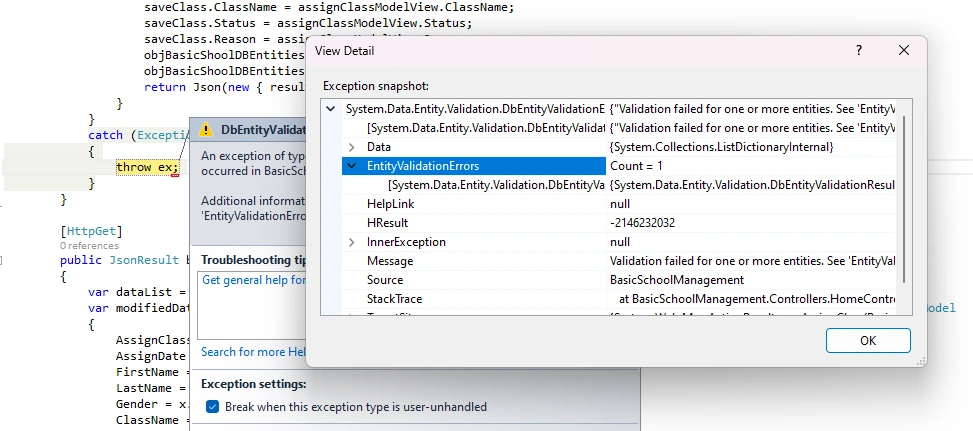Expand the Data row
Image resolution: width=973 pixels, height=431 pixels.
click(352, 147)
